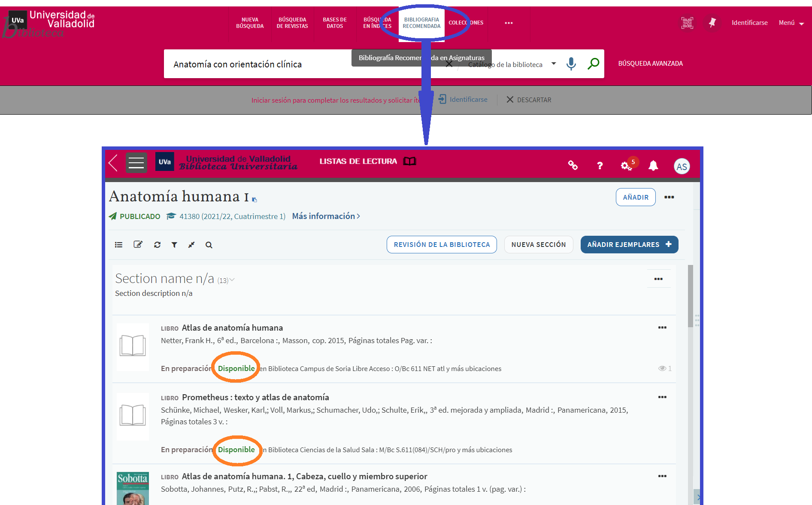Select Búsqueda en Índices menu item
Screen dimensions: 812x505
tap(377, 23)
